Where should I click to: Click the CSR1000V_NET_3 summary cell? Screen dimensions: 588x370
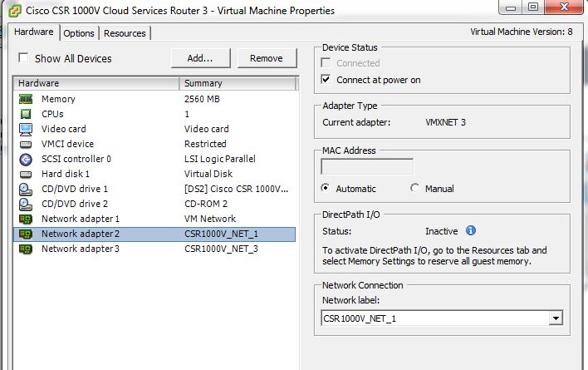(221, 249)
